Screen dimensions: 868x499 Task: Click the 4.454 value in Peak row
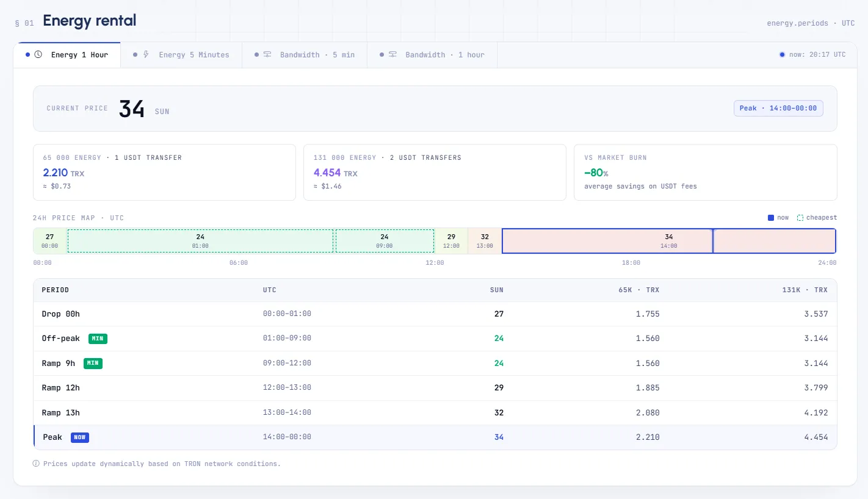pos(816,437)
